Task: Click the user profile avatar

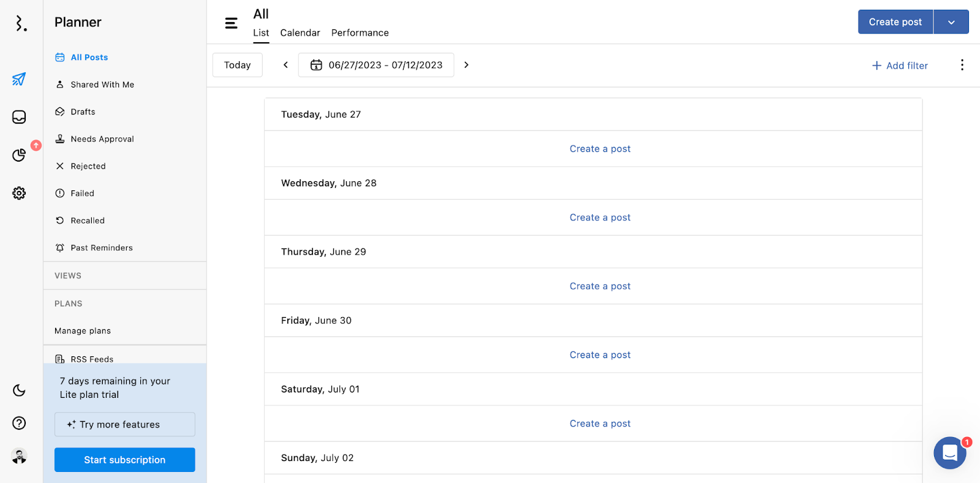Action: (19, 456)
